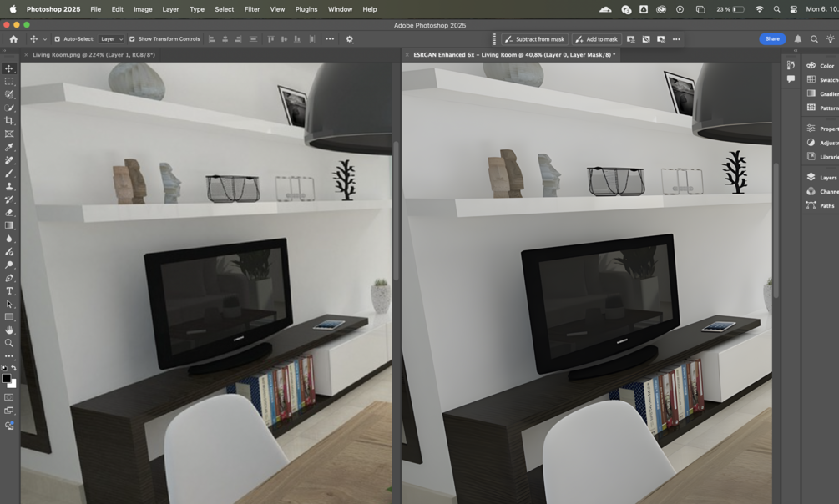
Task: Open the Libraries panel
Action: (x=821, y=157)
